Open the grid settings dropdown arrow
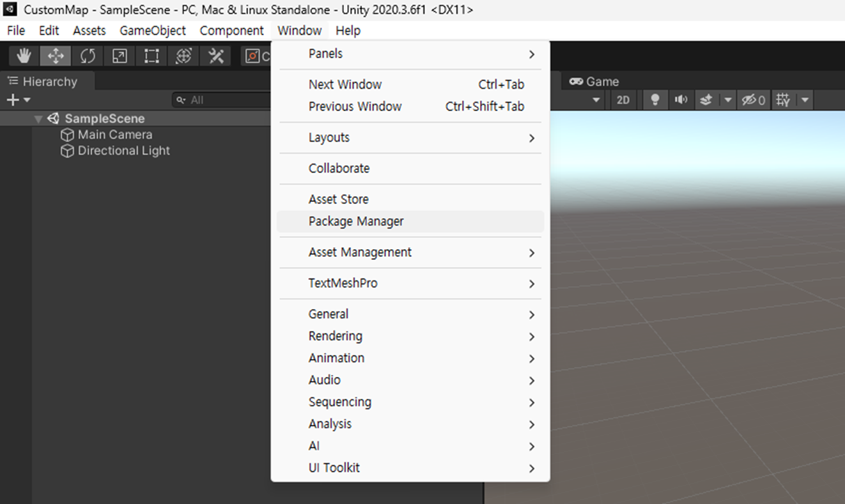This screenshot has height=504, width=845. (805, 100)
